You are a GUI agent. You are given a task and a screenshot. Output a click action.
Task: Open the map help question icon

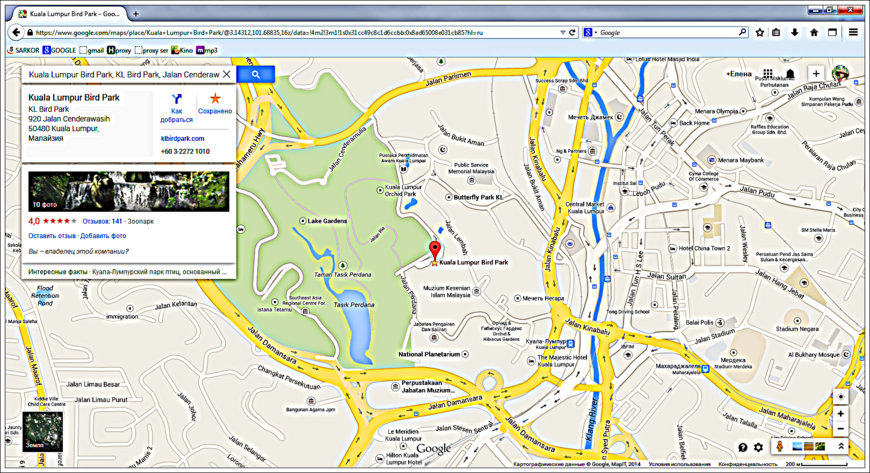click(x=743, y=447)
